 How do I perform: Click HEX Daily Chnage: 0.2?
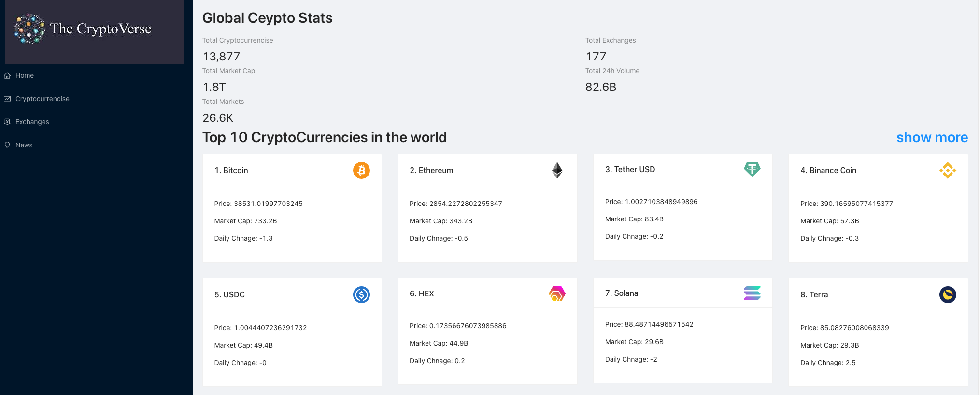click(437, 361)
